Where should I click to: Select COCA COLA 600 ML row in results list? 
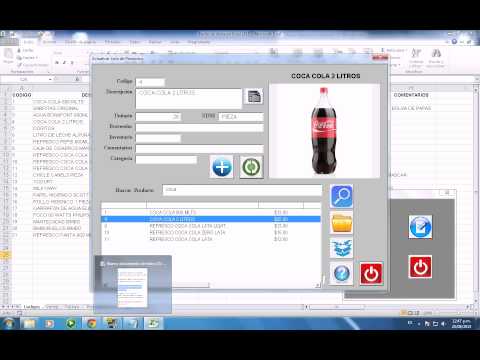(211, 212)
